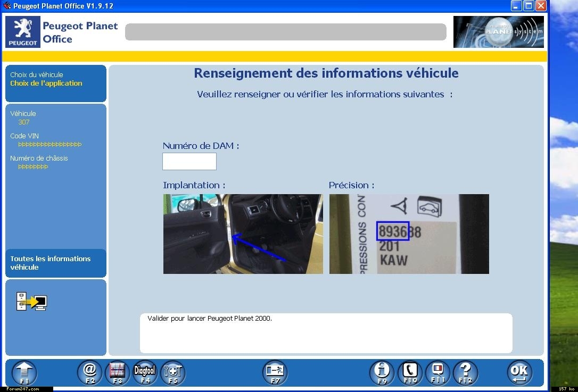Open help with the F12 question mark
The height and width of the screenshot is (392, 578).
pyautogui.click(x=465, y=373)
